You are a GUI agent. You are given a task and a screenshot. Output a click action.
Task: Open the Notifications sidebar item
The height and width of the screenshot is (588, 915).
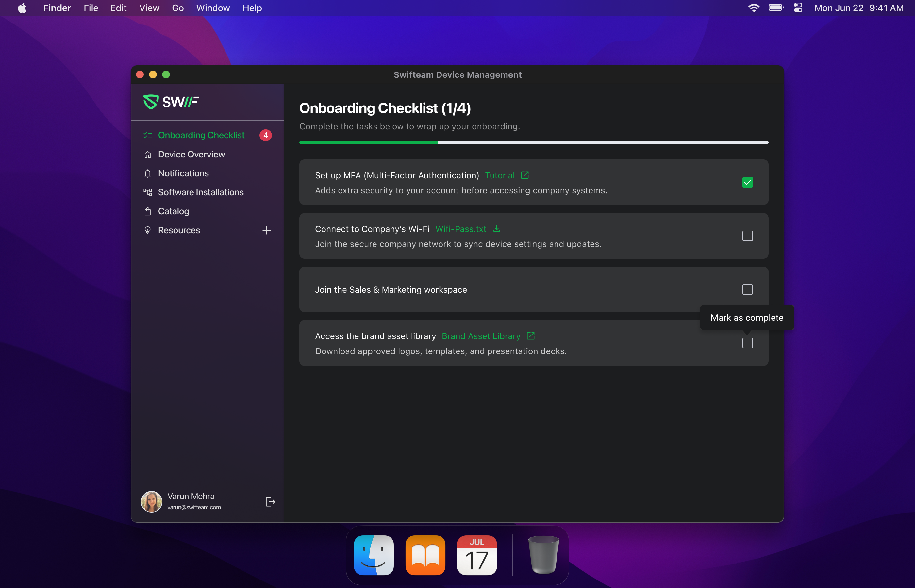click(183, 173)
